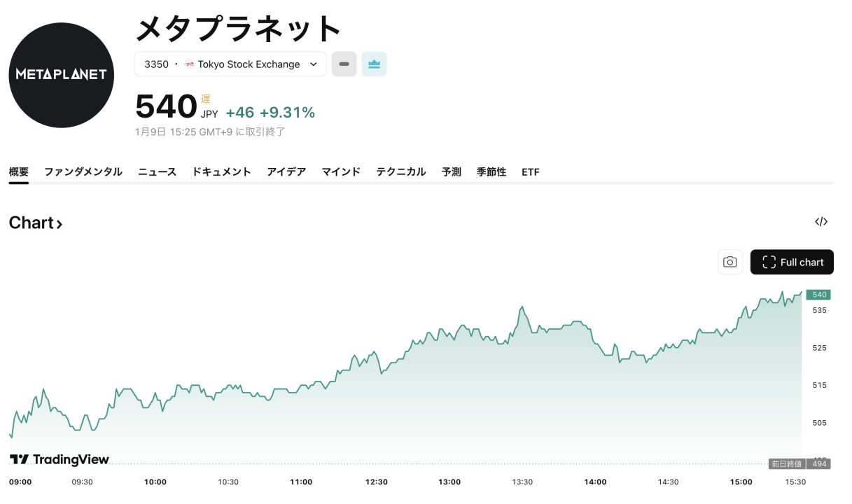
Task: Take a chart snapshot with camera icon
Action: click(730, 262)
